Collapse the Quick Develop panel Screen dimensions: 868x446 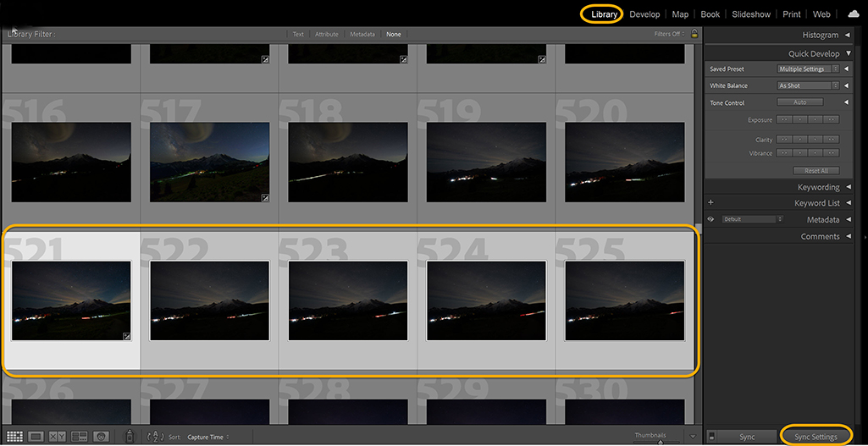click(x=848, y=53)
